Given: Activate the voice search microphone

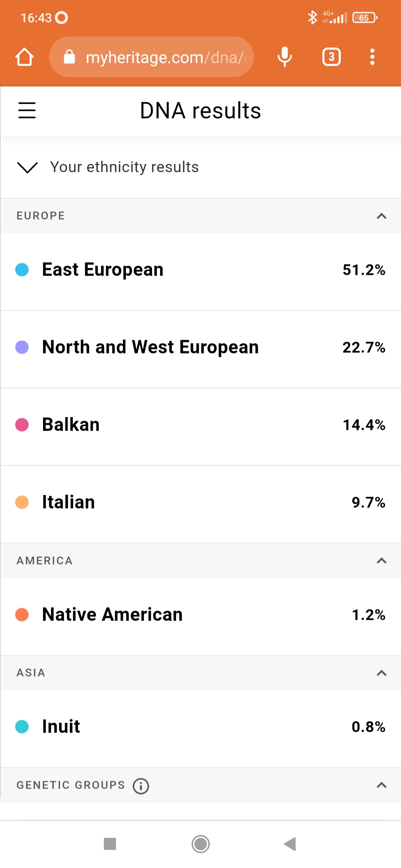Looking at the screenshot, I should click(285, 57).
